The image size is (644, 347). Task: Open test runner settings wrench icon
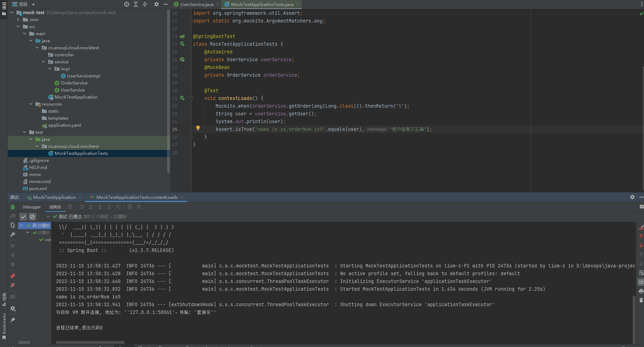13,234
